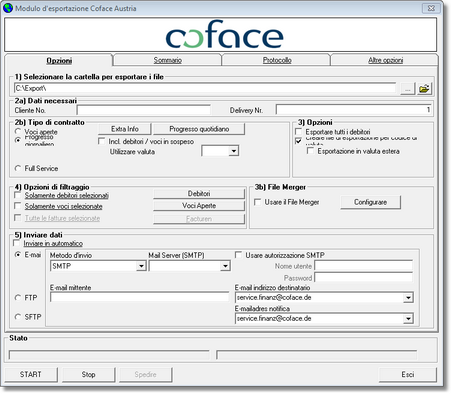Image resolution: width=451 pixels, height=394 pixels.
Task: Open the Protocollo tab
Action: [277, 60]
